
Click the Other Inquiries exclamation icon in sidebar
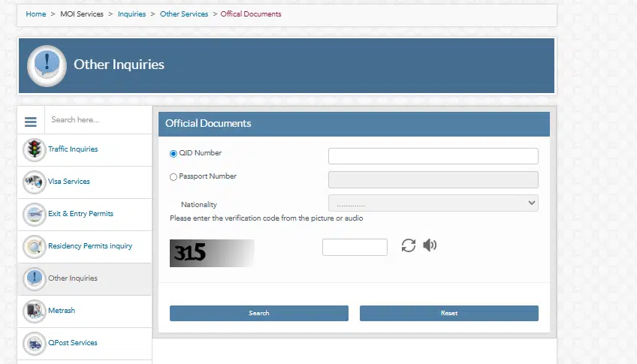34,278
